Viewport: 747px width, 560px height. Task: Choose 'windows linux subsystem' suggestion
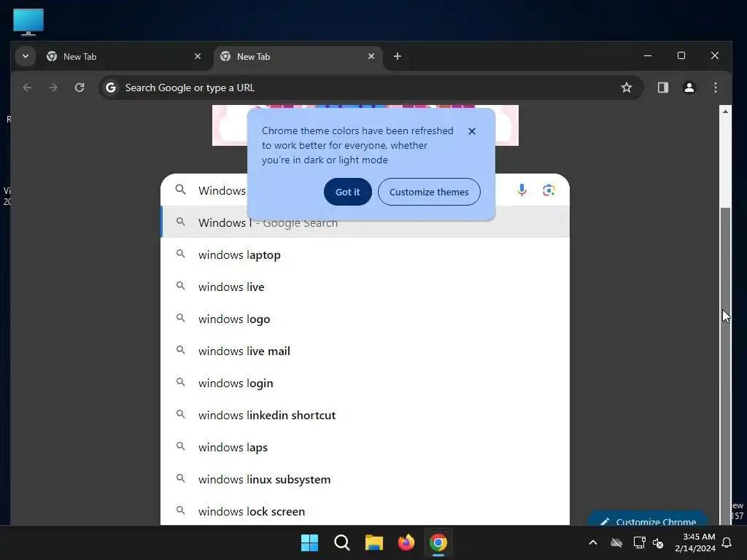coord(365,480)
